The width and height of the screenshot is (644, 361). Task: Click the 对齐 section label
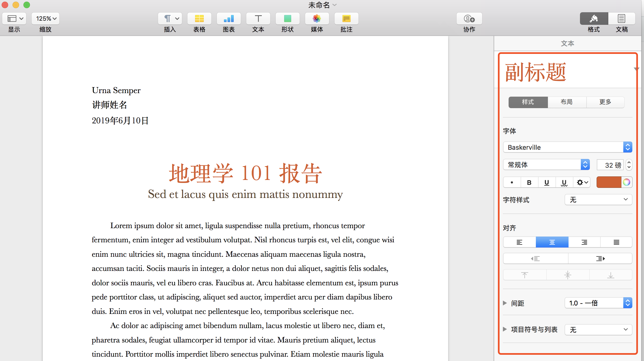coord(509,228)
